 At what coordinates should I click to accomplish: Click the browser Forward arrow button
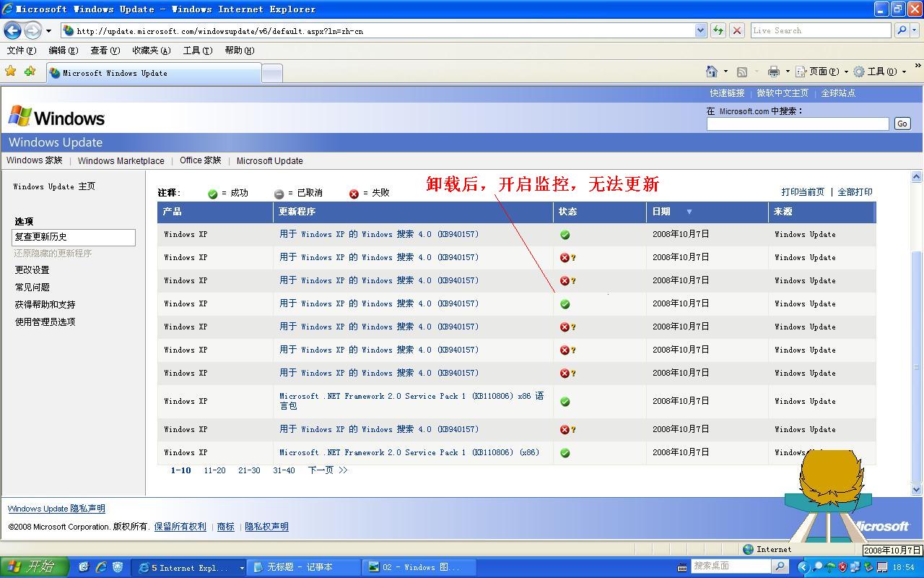point(32,30)
